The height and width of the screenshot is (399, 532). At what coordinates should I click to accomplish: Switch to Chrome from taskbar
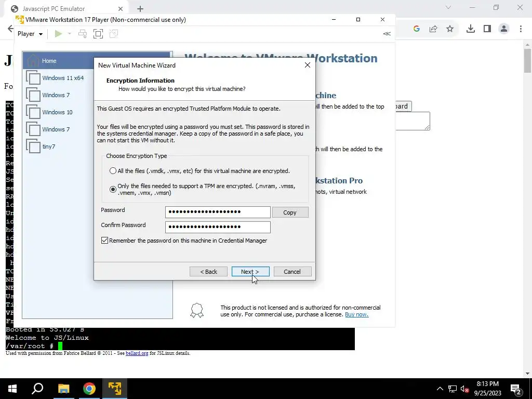coord(89,389)
